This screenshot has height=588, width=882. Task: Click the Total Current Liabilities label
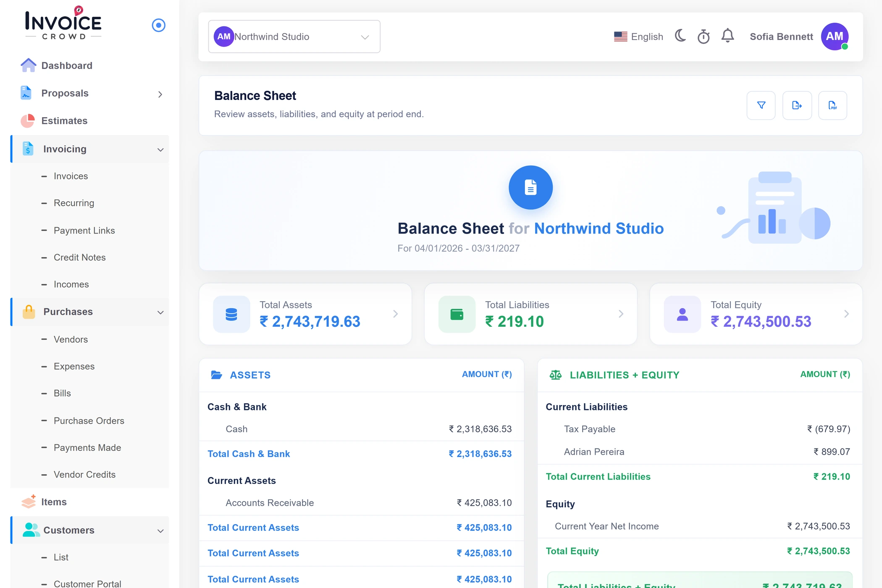[598, 476]
